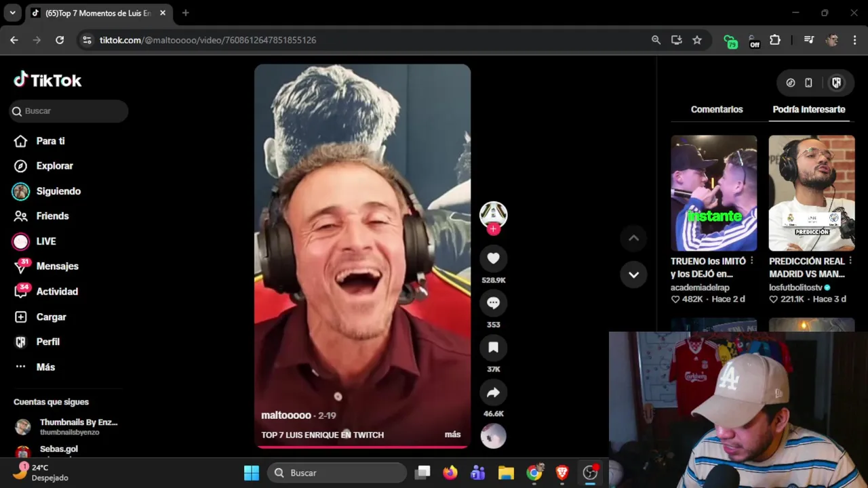Expand the Más sidebar menu
The height and width of the screenshot is (488, 868).
(x=35, y=367)
